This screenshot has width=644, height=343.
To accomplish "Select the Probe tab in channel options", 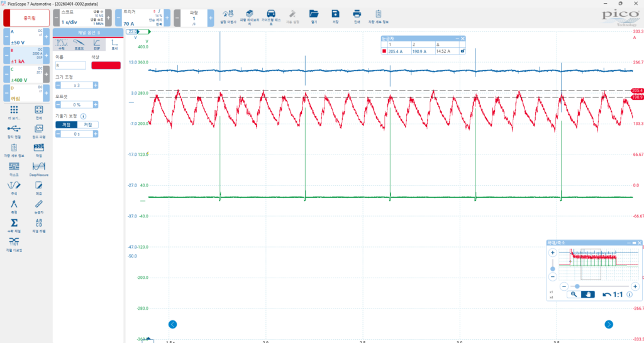I will point(79,43).
